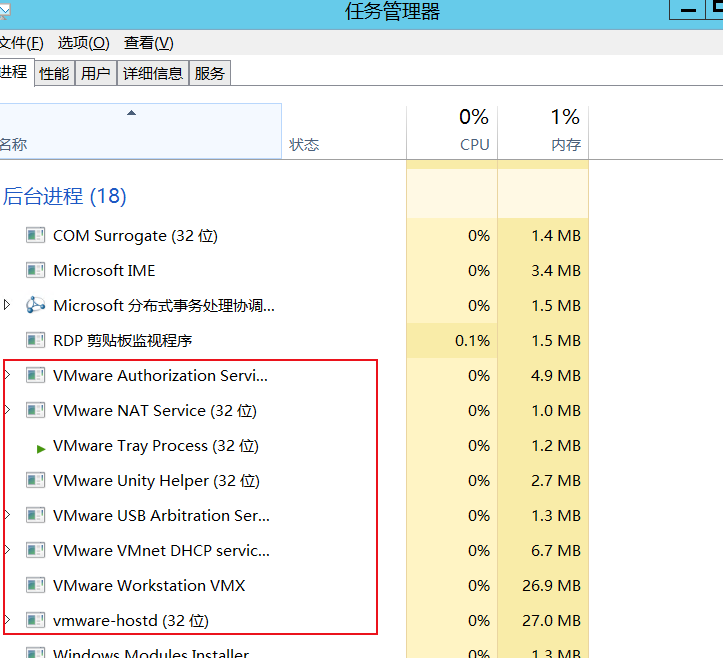
Task: Click the Microsoft IME process icon
Action: (x=35, y=271)
